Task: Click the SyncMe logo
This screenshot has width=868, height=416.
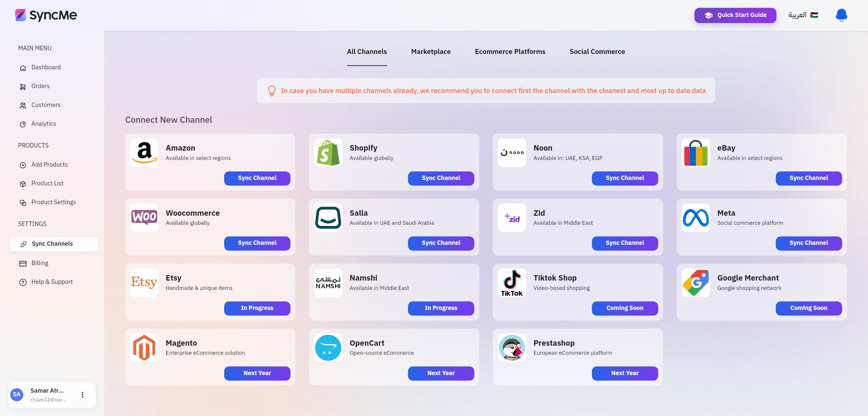Action: (x=46, y=15)
